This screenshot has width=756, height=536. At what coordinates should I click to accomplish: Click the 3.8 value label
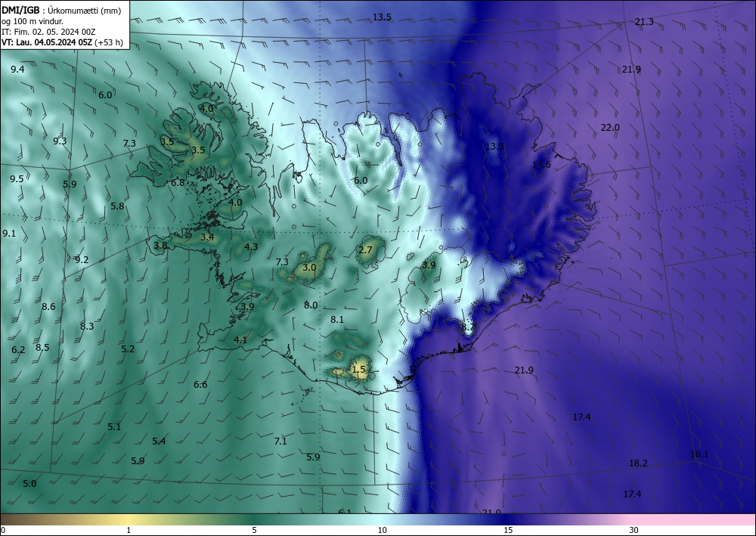[x=160, y=246]
